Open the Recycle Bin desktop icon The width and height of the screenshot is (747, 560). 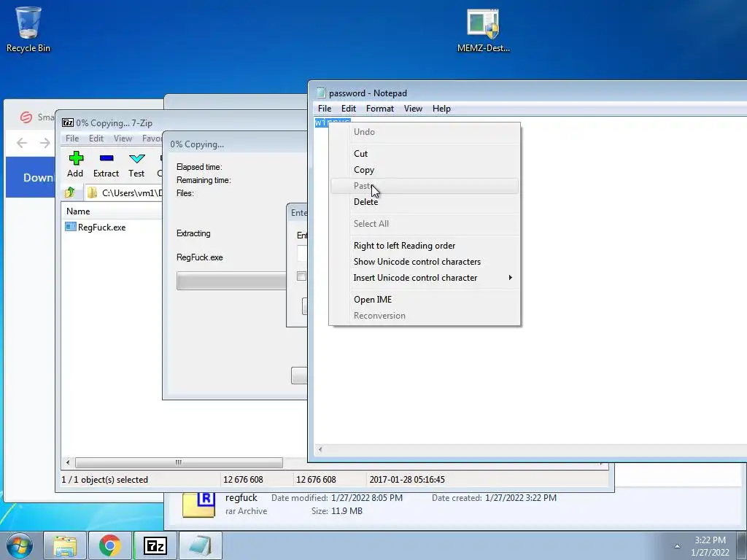click(28, 28)
